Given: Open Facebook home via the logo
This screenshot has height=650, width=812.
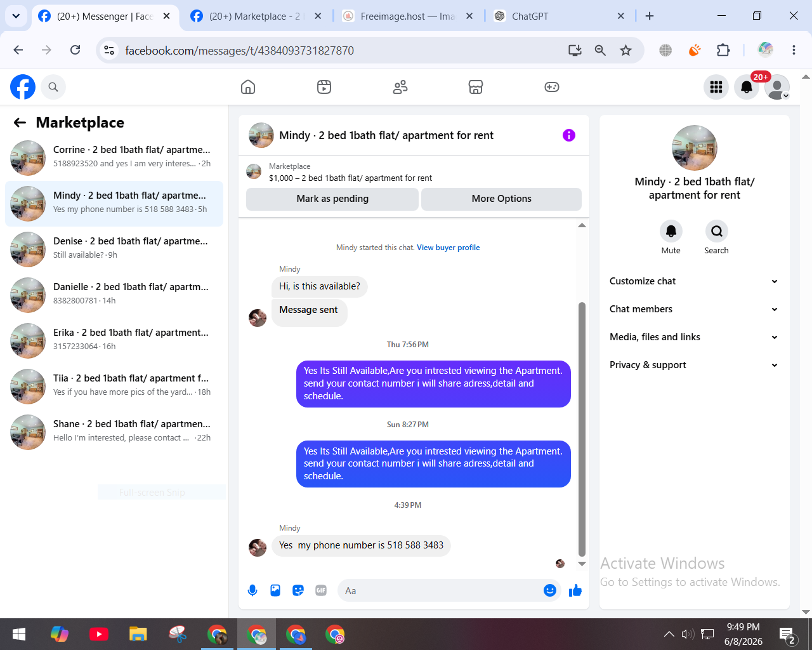Looking at the screenshot, I should pyautogui.click(x=23, y=87).
